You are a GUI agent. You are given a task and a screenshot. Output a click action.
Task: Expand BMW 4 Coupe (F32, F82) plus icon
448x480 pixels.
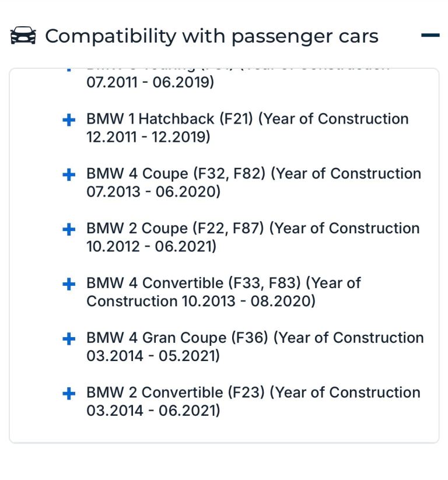[x=69, y=175]
